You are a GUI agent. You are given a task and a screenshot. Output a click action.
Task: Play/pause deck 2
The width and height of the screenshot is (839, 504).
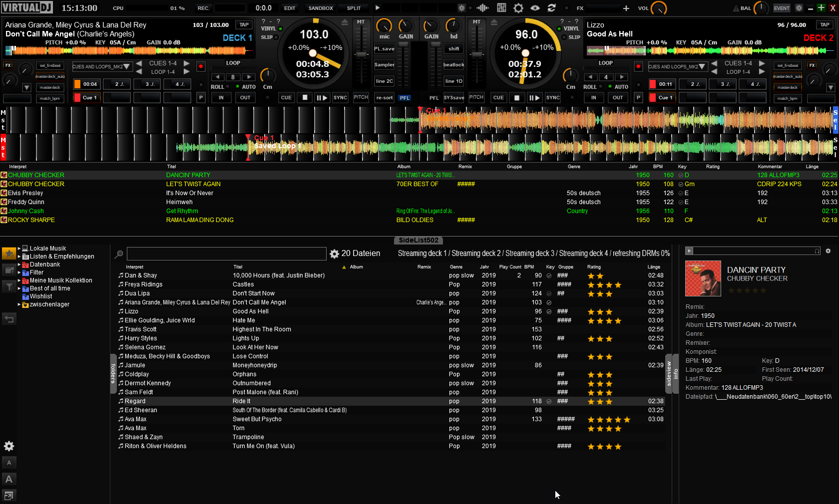click(534, 98)
